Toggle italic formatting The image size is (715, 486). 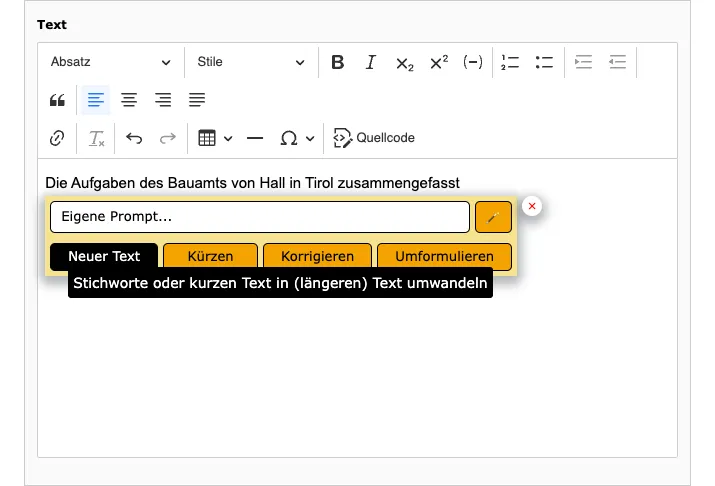(x=371, y=62)
